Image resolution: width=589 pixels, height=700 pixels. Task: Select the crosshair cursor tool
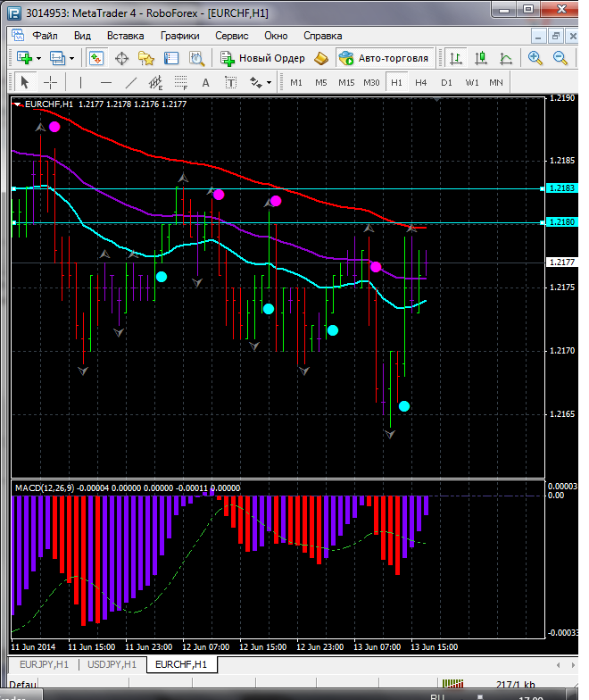coord(51,82)
